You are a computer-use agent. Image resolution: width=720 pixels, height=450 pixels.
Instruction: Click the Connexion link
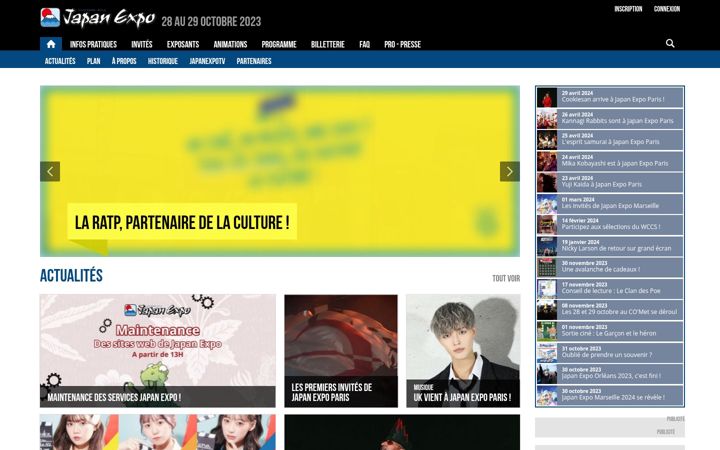point(667,9)
